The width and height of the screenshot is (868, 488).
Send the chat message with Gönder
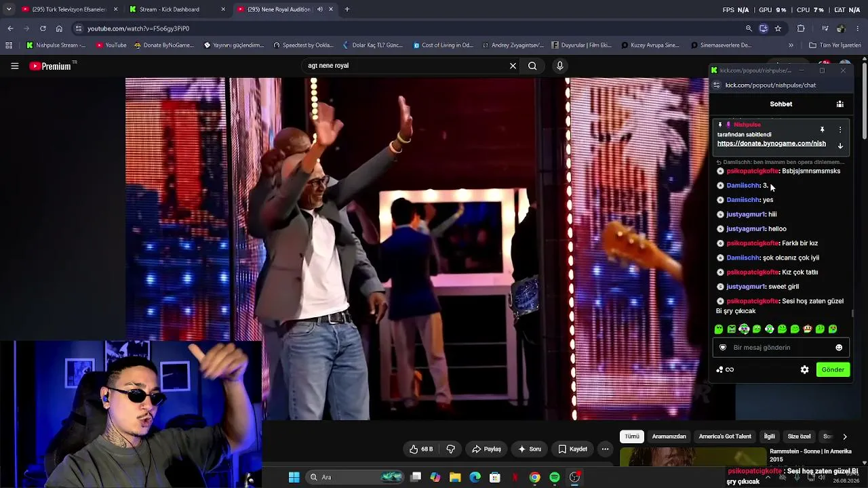pyautogui.click(x=833, y=369)
